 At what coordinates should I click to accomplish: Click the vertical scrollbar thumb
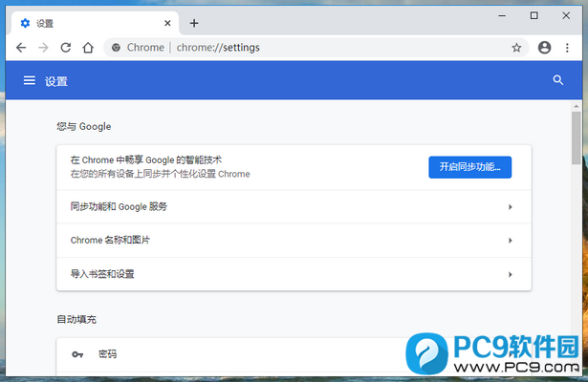coord(576,138)
